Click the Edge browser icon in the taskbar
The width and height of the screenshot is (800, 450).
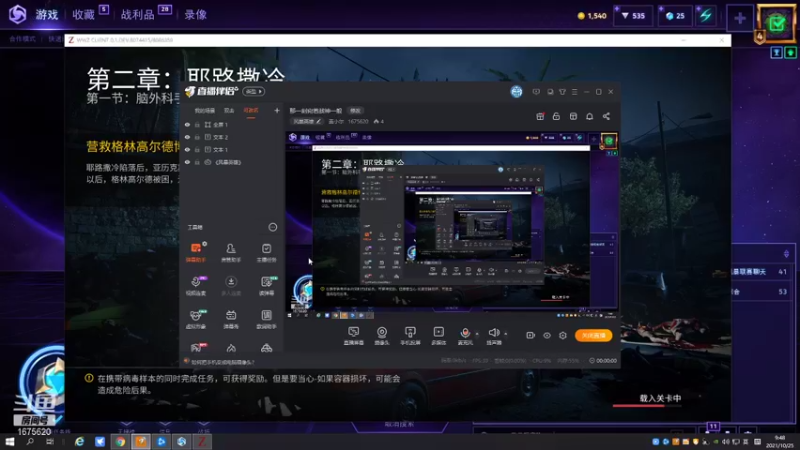pyautogui.click(x=80, y=441)
